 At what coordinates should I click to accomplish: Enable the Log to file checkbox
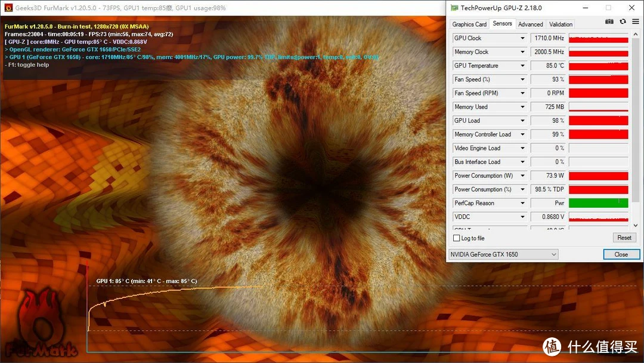456,238
